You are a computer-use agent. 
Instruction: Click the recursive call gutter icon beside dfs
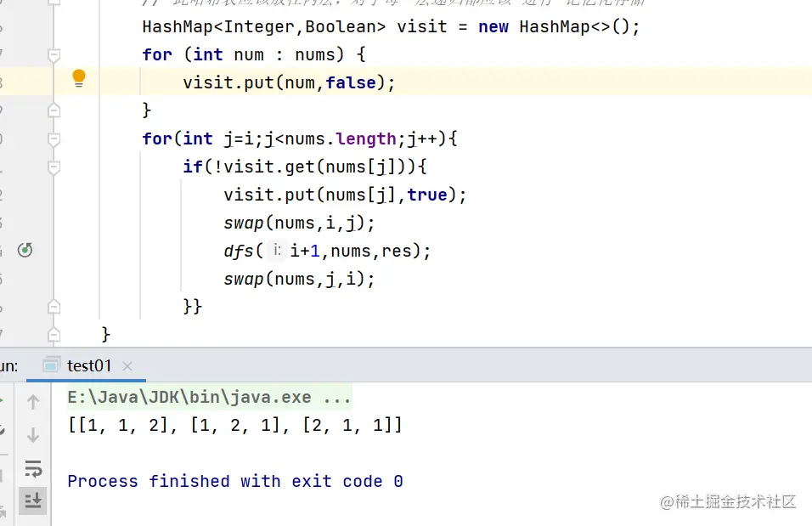coord(25,251)
